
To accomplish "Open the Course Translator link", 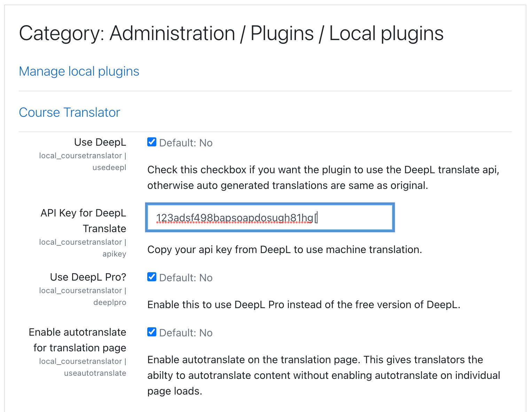I will click(70, 112).
